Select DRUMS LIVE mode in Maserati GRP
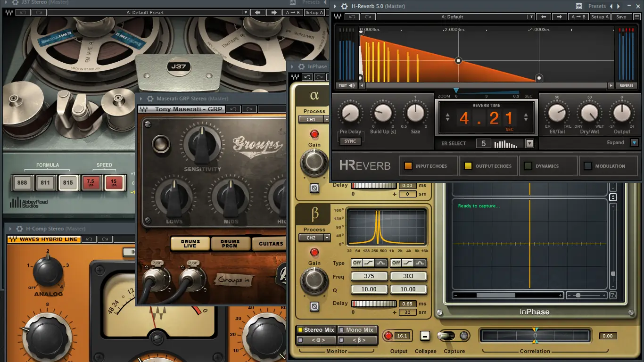The height and width of the screenshot is (362, 644). 190,244
